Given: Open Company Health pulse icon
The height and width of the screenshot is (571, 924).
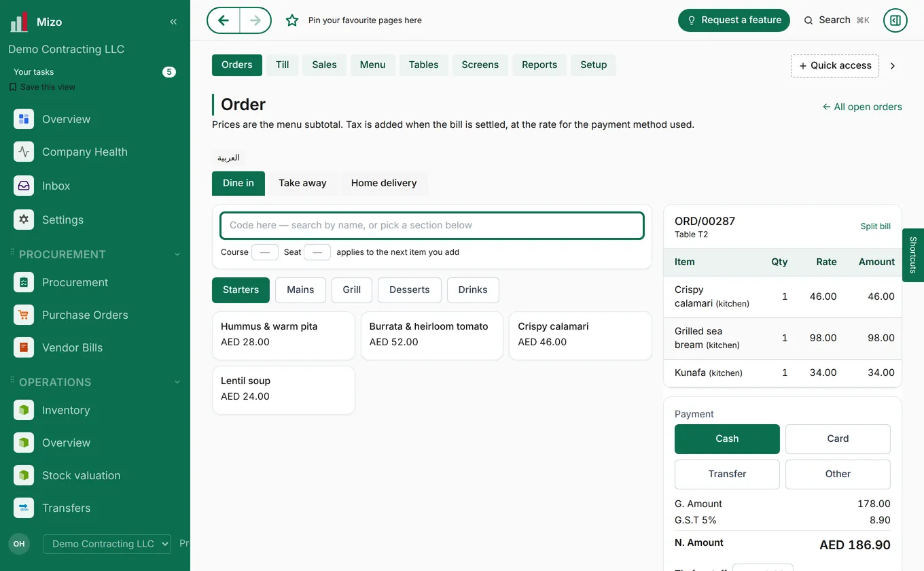Looking at the screenshot, I should 24,152.
